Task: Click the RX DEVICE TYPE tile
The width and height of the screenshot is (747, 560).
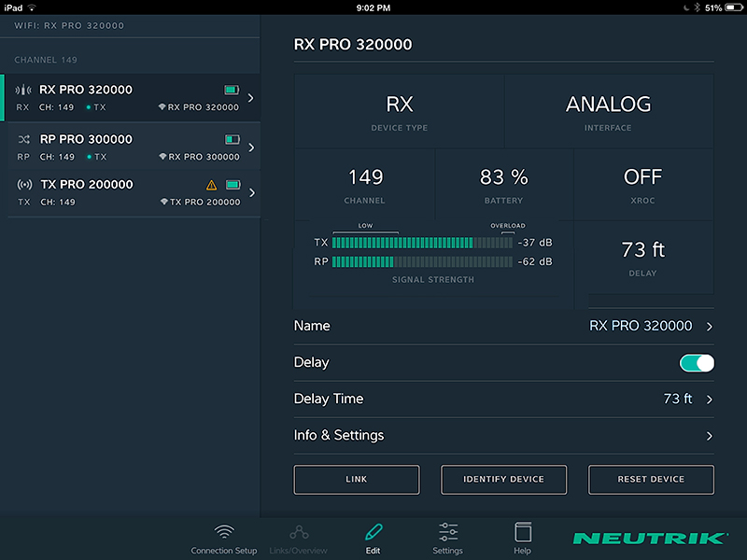Action: pyautogui.click(x=400, y=111)
